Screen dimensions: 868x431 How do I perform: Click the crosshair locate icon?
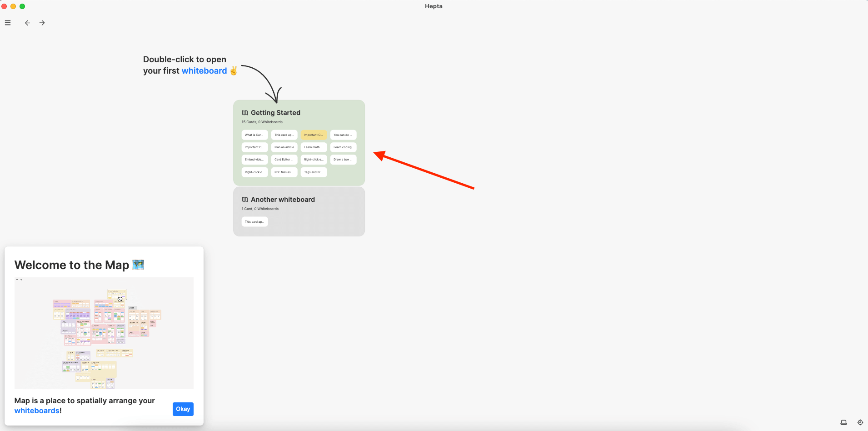[860, 422]
